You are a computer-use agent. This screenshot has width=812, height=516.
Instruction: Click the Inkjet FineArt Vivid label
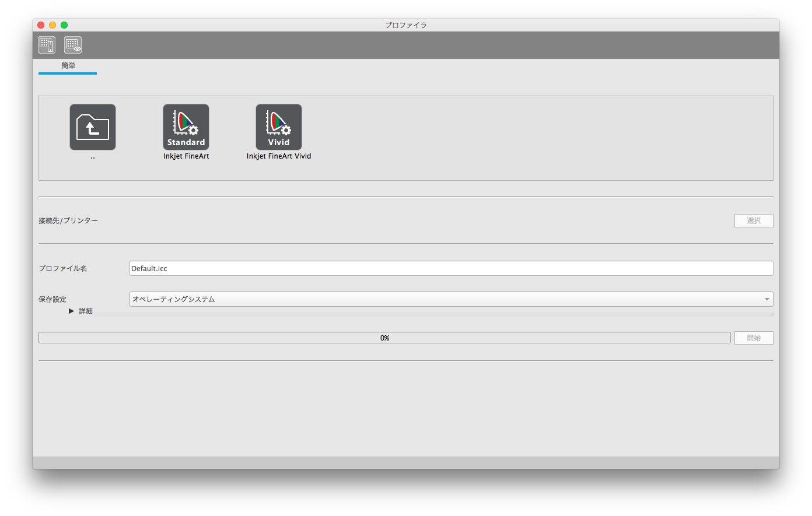click(279, 156)
